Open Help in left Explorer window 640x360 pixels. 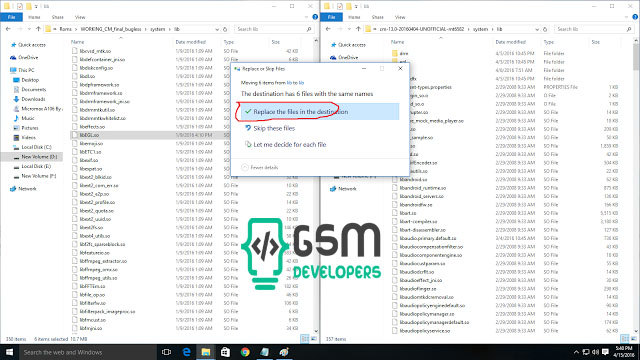pyautogui.click(x=315, y=17)
